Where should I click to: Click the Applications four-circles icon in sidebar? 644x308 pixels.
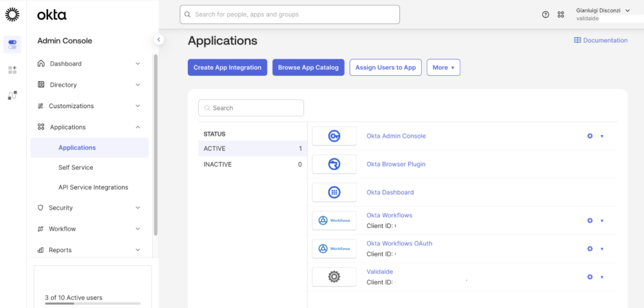[41, 127]
